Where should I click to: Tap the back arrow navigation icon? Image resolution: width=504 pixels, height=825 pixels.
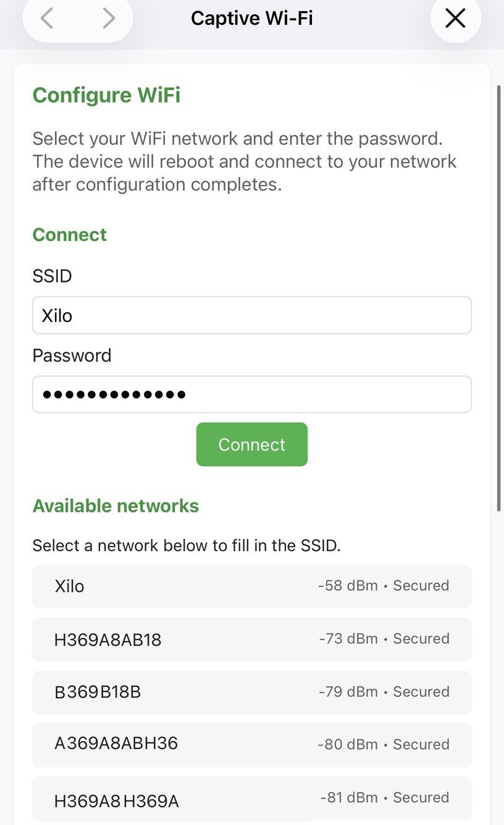(x=46, y=19)
